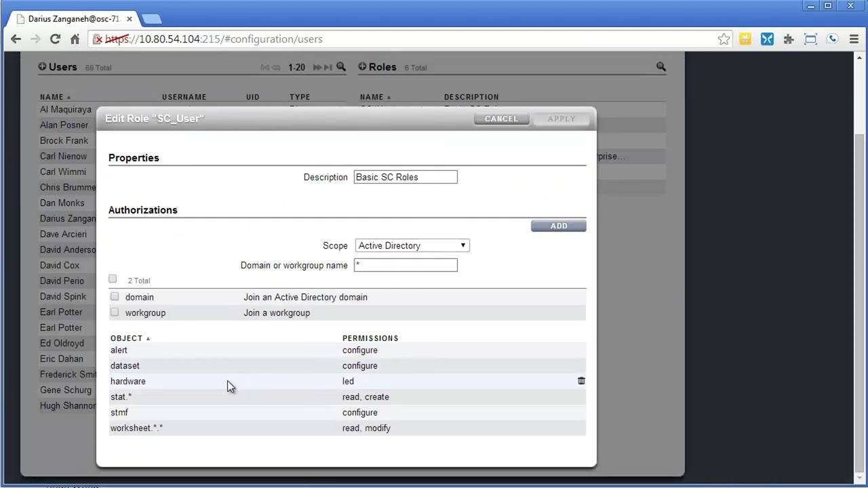868x488 pixels.
Task: Click the Description field containing Basic SC Roles
Action: pos(406,177)
